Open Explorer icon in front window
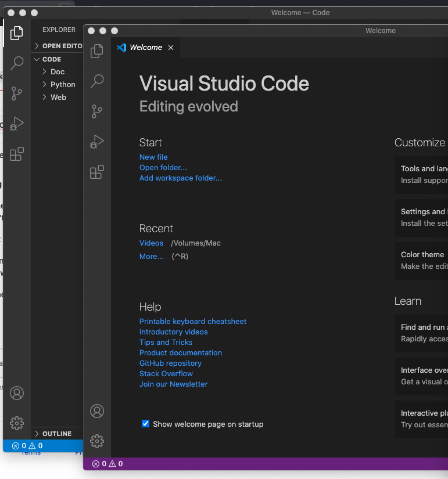 97,51
